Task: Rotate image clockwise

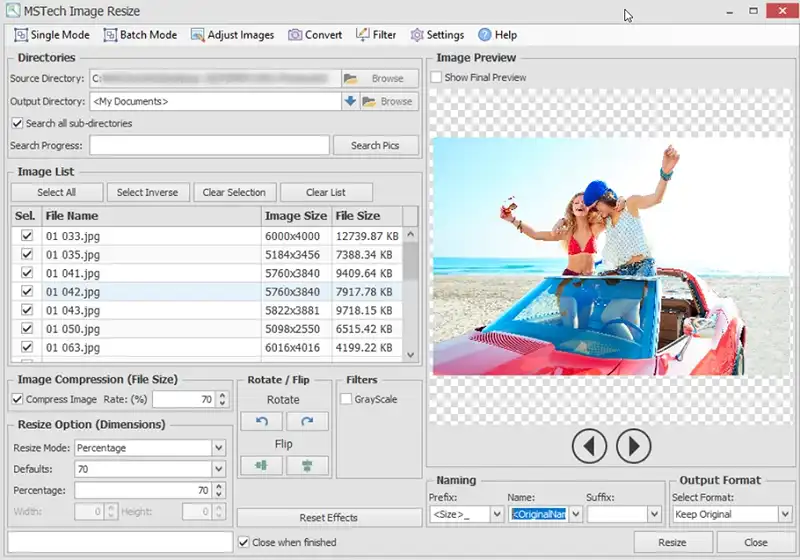Action: tap(307, 422)
